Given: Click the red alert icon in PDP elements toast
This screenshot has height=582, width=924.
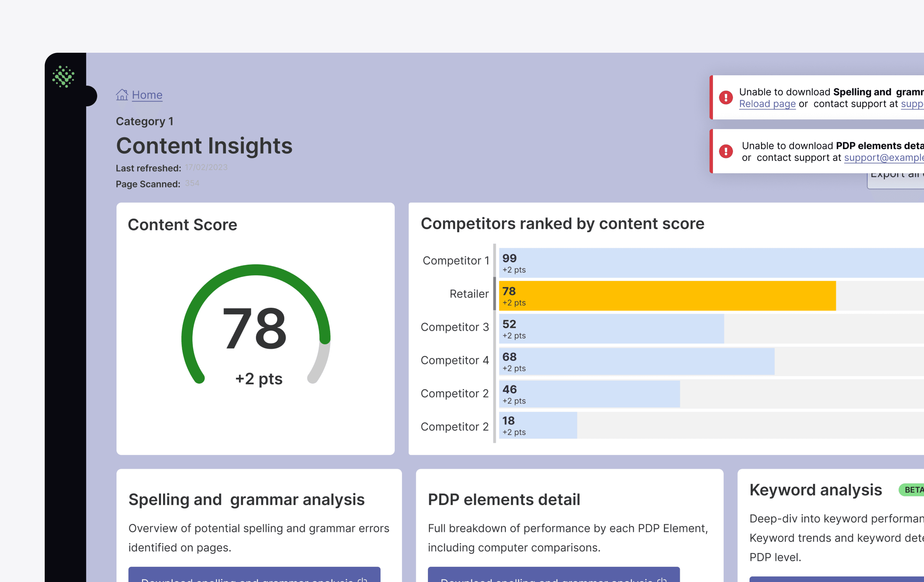Looking at the screenshot, I should click(x=726, y=151).
